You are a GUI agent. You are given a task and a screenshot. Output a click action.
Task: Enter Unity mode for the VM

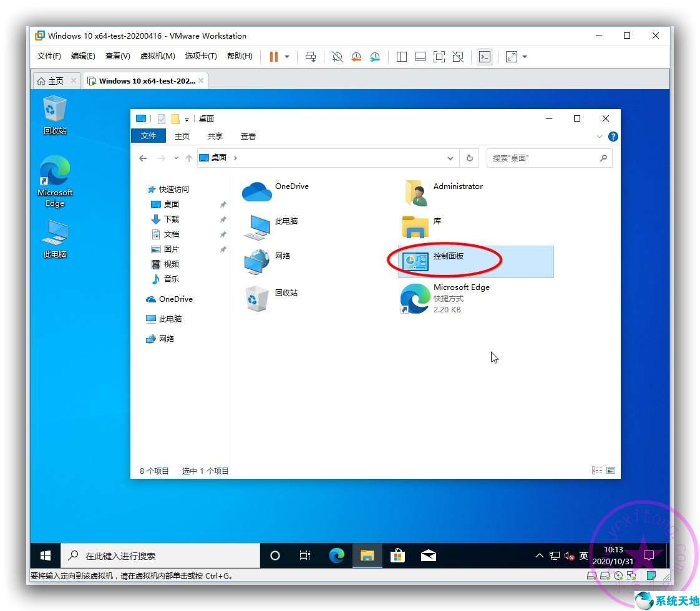[x=457, y=57]
